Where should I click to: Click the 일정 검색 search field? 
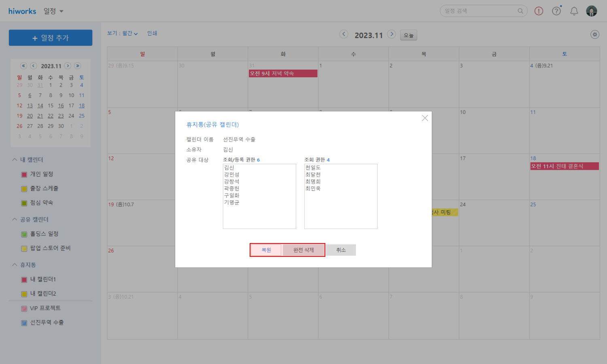click(480, 11)
